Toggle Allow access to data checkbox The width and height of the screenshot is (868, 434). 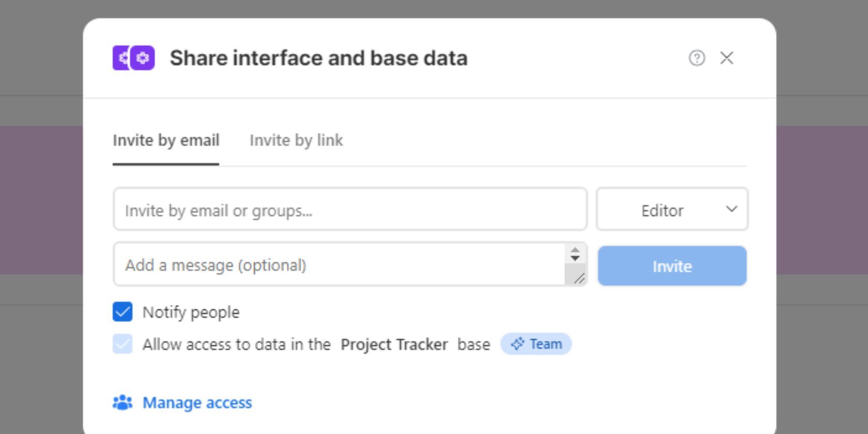122,344
